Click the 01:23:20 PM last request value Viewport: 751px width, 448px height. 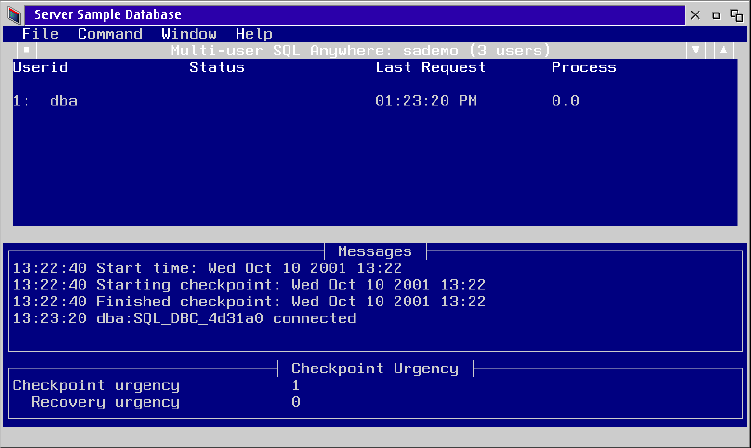click(426, 101)
